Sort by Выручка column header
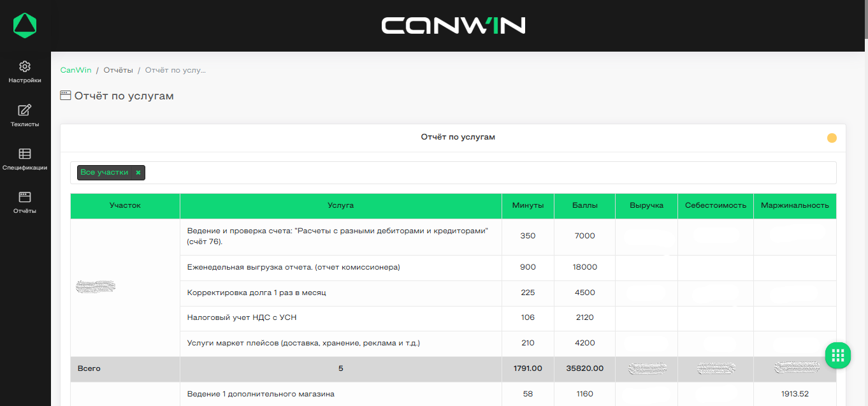 tap(646, 205)
